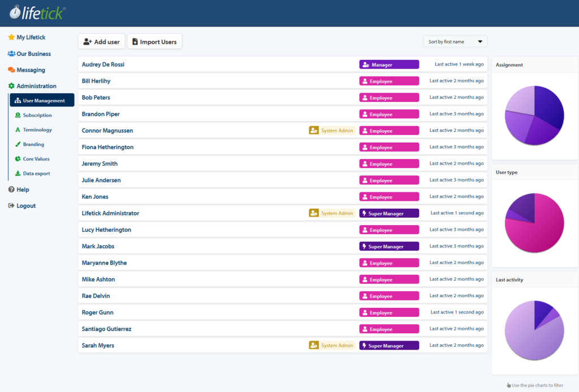Click Ken Jones' Employee badge

tap(389, 196)
